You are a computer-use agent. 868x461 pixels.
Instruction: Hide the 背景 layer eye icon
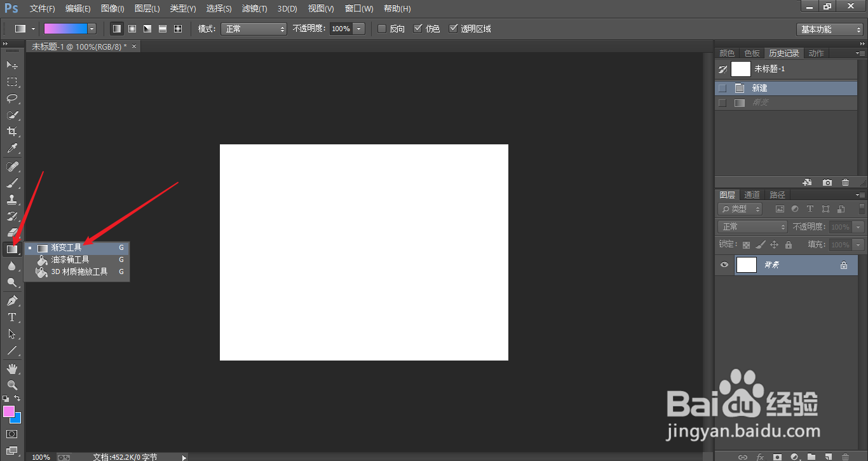724,265
